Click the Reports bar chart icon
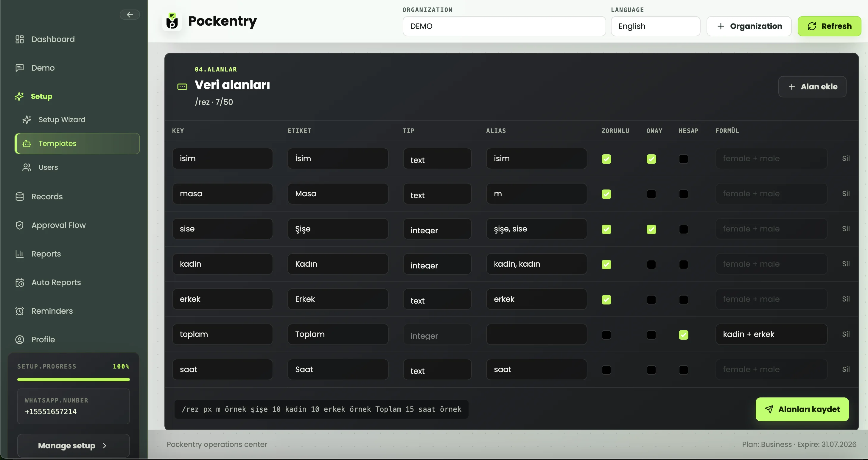This screenshot has width=868, height=460. click(20, 254)
